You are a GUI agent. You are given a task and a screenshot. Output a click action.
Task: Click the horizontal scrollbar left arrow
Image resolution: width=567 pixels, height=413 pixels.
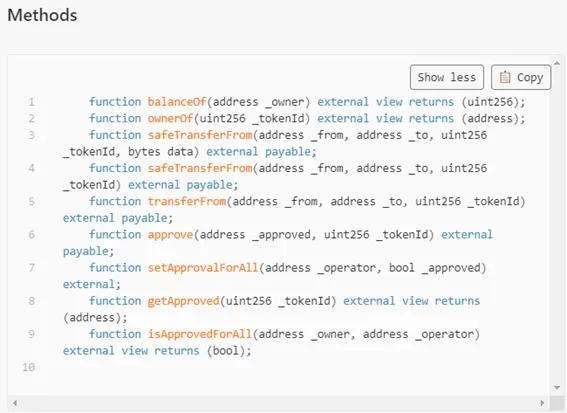coord(15,403)
